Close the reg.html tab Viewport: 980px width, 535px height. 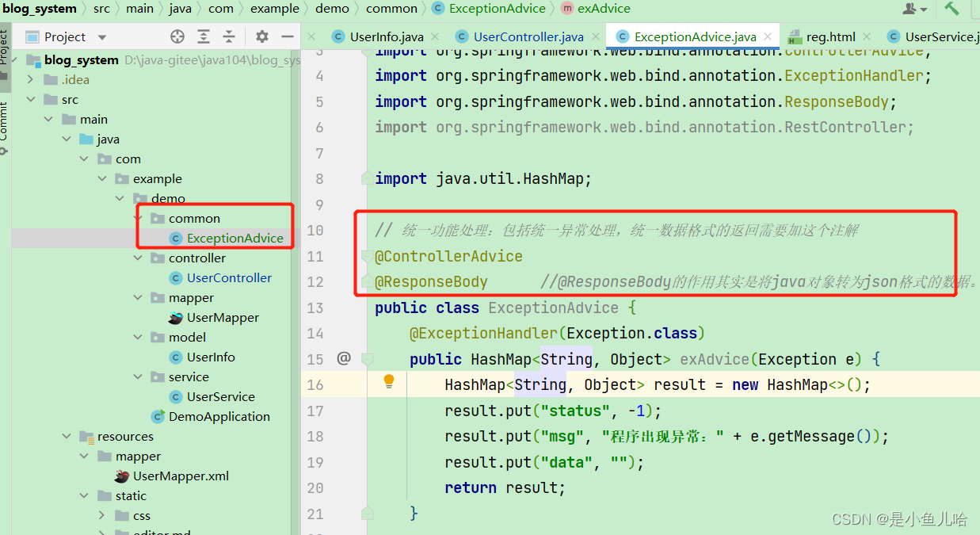pos(867,36)
